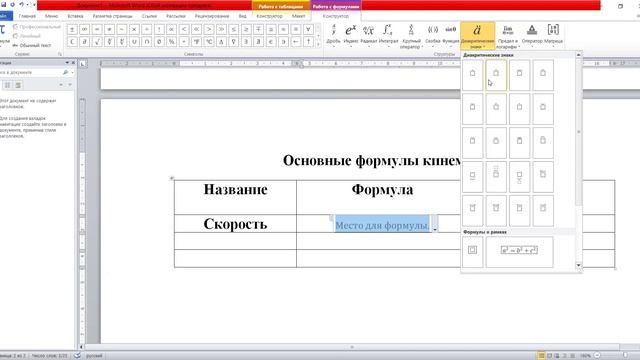This screenshot has height=360, width=640.
Task: Switch to outline view in status bar
Action: point(565,356)
